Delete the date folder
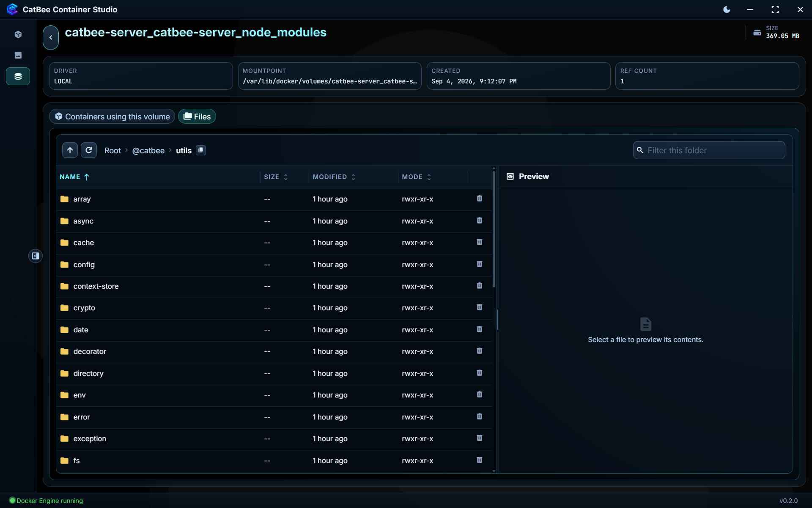The height and width of the screenshot is (508, 812). [479, 329]
